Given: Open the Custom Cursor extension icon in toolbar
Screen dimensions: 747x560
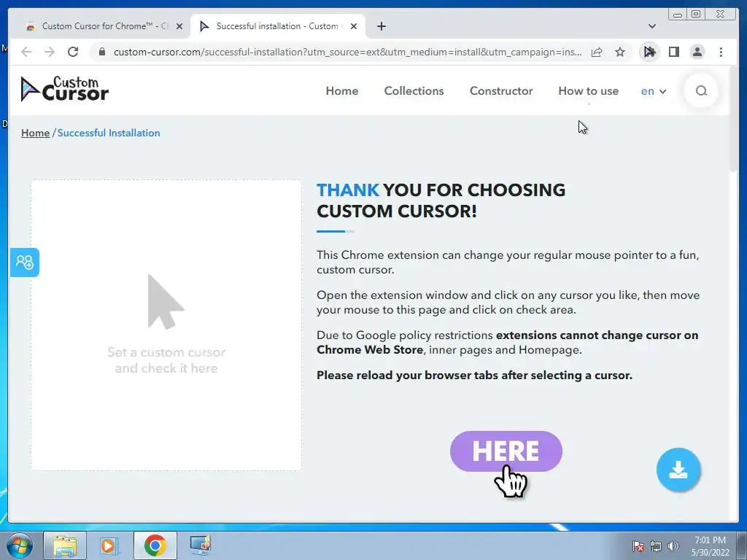Looking at the screenshot, I should point(649,52).
